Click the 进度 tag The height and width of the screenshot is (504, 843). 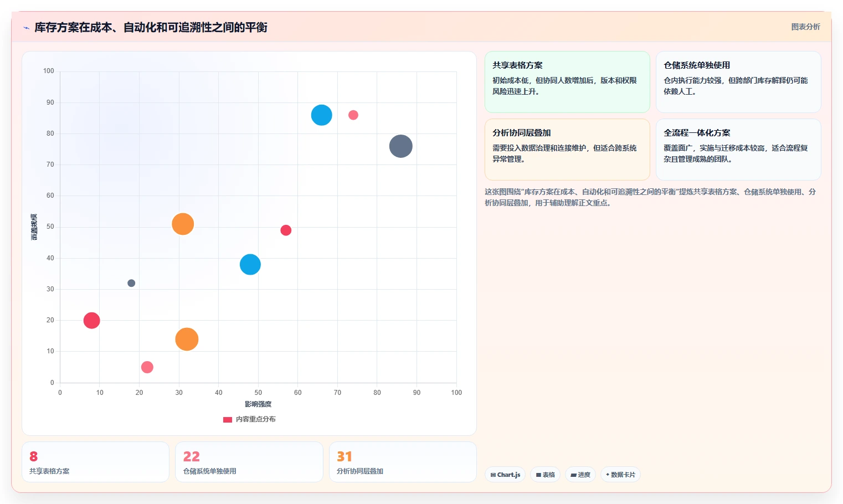pos(580,475)
